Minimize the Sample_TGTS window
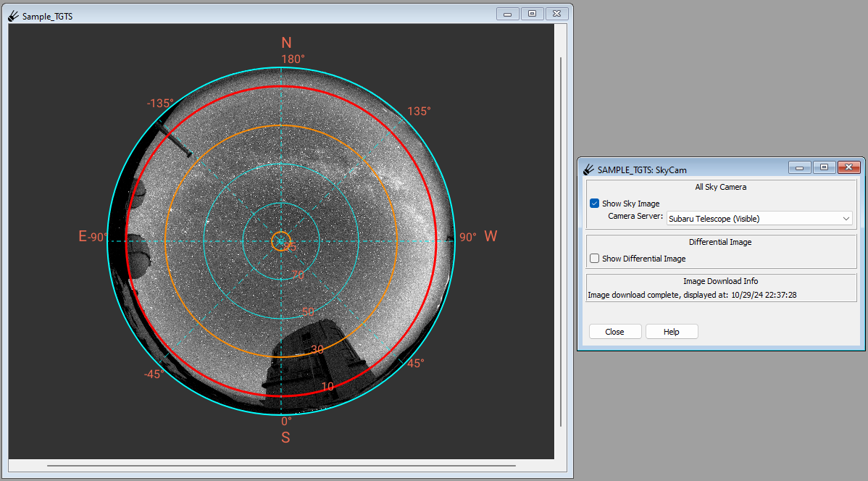Image resolution: width=868 pixels, height=481 pixels. (x=507, y=14)
